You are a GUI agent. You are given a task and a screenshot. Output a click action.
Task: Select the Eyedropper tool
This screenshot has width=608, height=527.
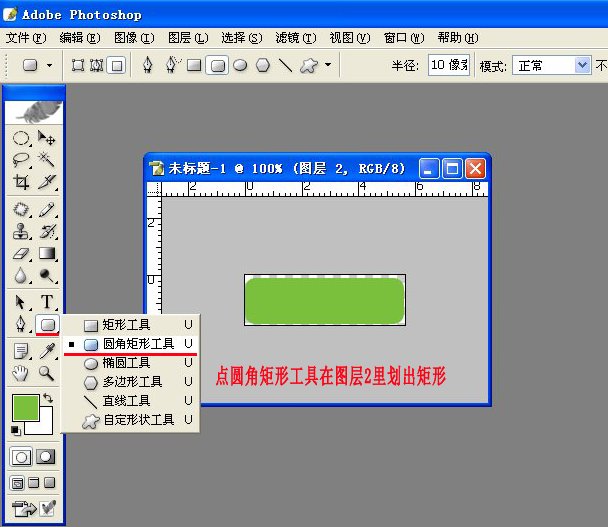coord(47,351)
